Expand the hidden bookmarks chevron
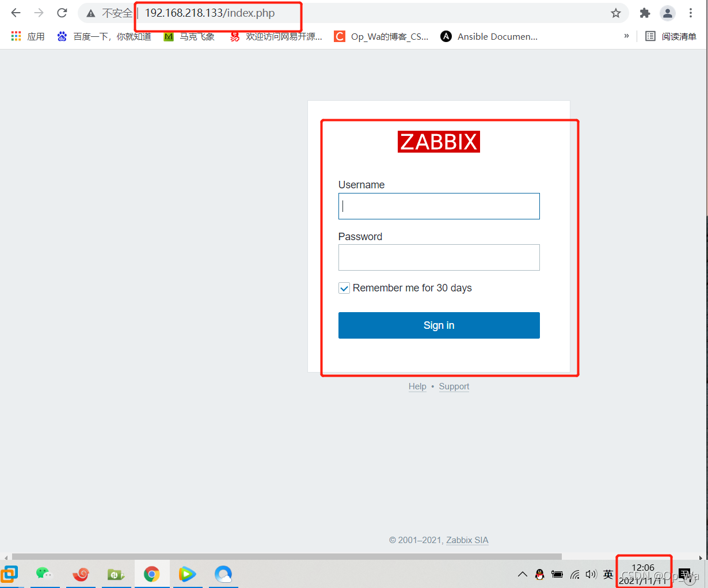 pos(626,36)
